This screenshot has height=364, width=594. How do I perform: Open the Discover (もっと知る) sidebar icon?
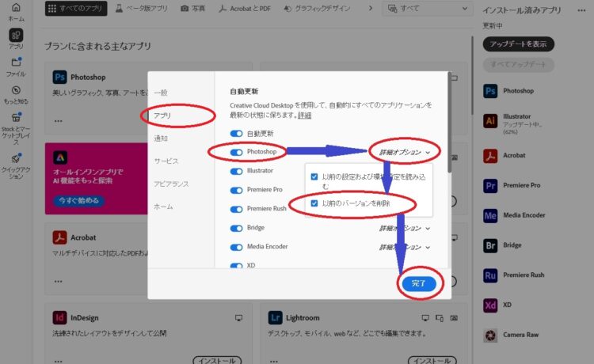(x=16, y=90)
